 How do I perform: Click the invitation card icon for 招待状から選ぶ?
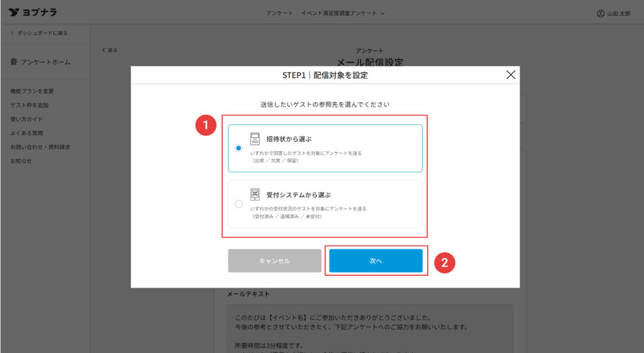click(255, 139)
